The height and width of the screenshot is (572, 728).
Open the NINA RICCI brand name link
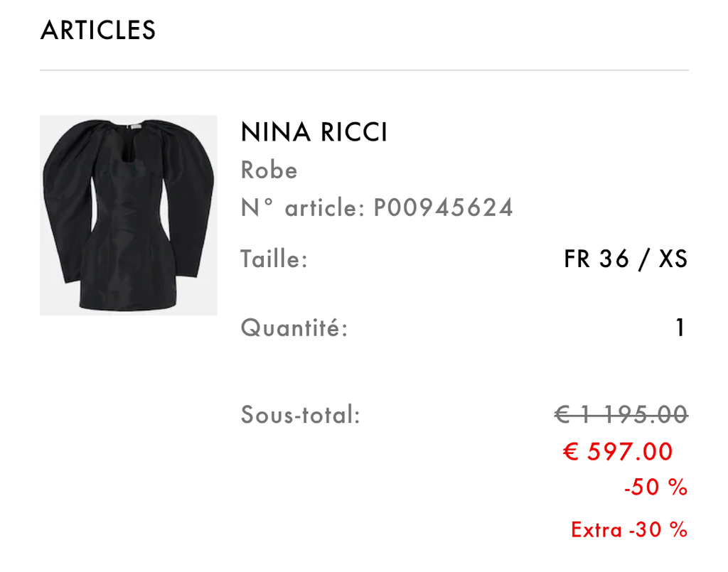(x=314, y=133)
